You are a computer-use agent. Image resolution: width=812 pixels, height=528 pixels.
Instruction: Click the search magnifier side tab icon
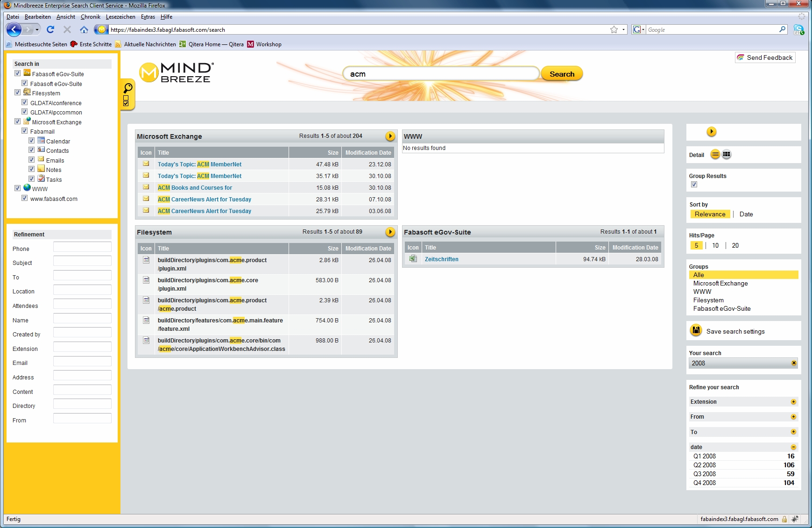[x=127, y=88]
